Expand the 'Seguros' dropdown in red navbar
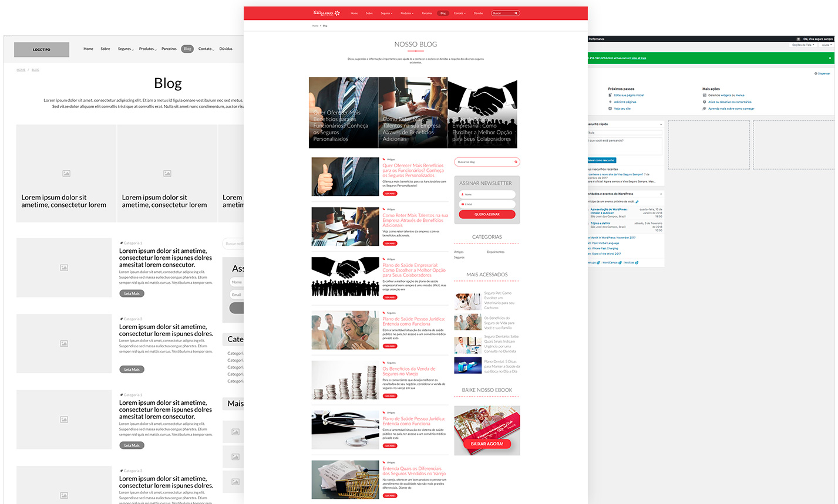 click(386, 13)
